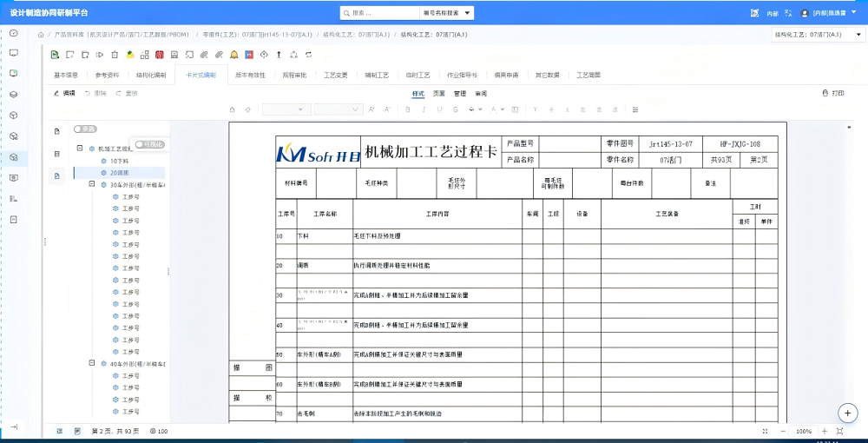Click the first paperclip attachment icon
This screenshot has height=443, width=868.
click(204, 55)
